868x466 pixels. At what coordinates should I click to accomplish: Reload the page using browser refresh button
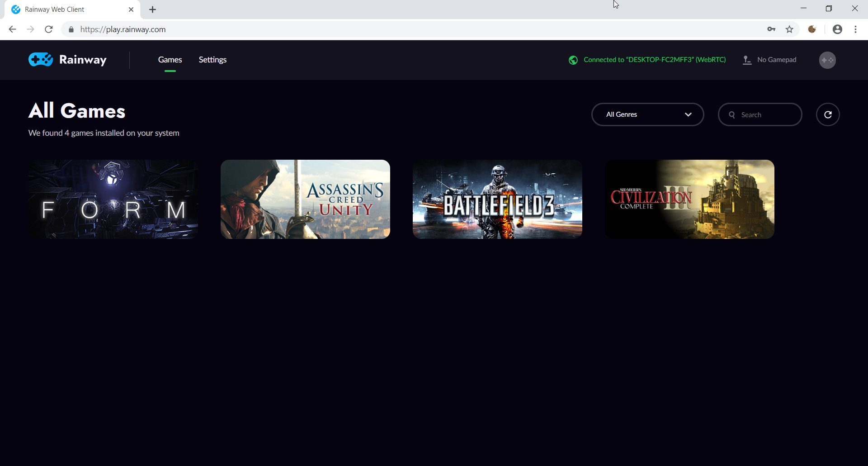pos(49,29)
